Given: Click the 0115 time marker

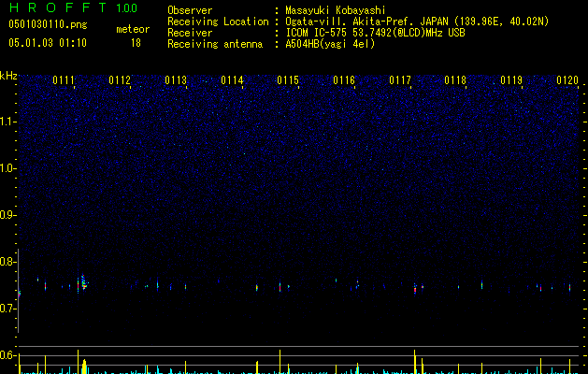Looking at the screenshot, I should 288,80.
